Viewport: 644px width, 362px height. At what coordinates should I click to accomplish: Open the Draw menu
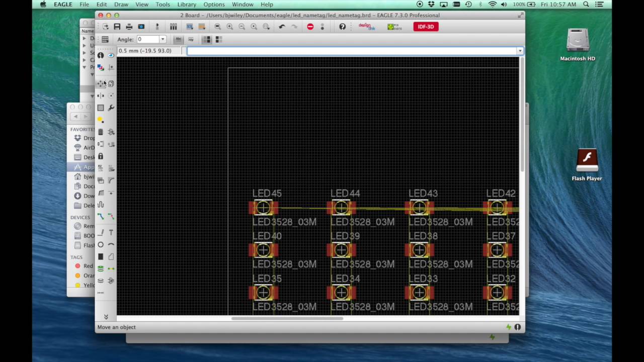[121, 5]
